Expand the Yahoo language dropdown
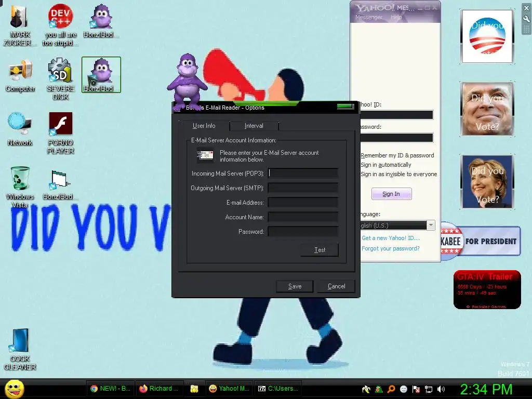The image size is (532, 399). click(x=431, y=225)
